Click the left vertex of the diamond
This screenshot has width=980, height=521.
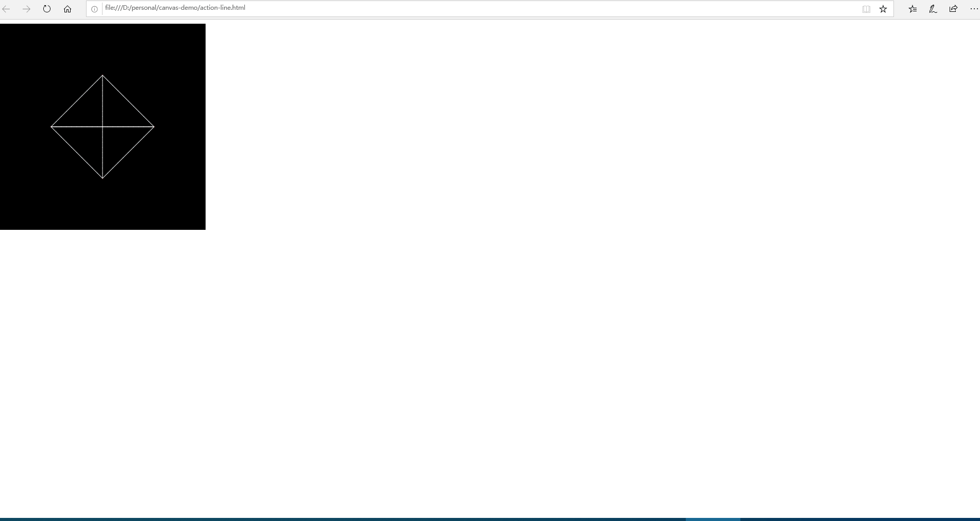click(52, 126)
